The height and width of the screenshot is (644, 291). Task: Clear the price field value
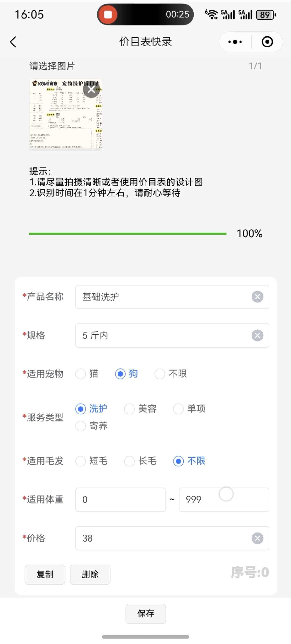[x=257, y=538]
